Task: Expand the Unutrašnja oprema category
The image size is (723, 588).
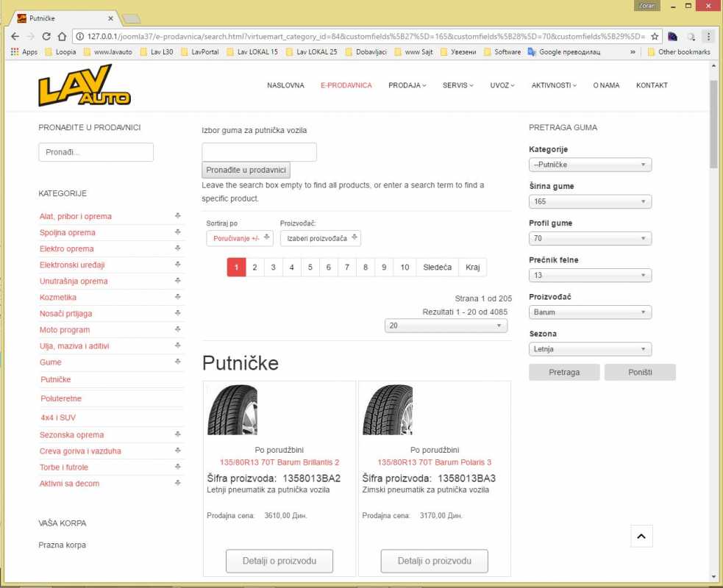Action: click(x=177, y=280)
